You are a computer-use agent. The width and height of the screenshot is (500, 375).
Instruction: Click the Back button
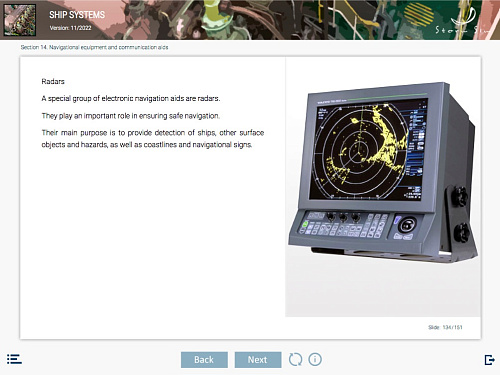pyautogui.click(x=204, y=360)
